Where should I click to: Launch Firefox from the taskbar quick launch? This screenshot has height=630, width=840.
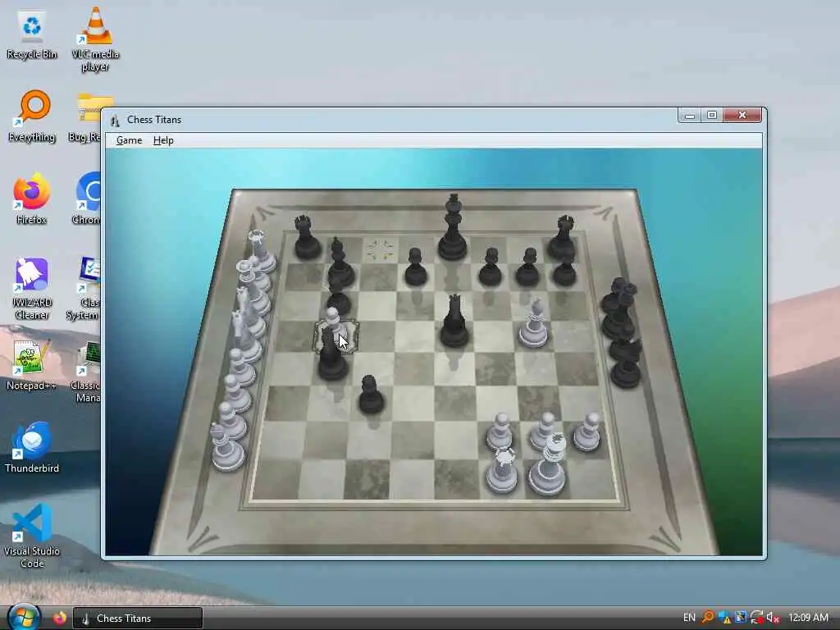click(59, 619)
